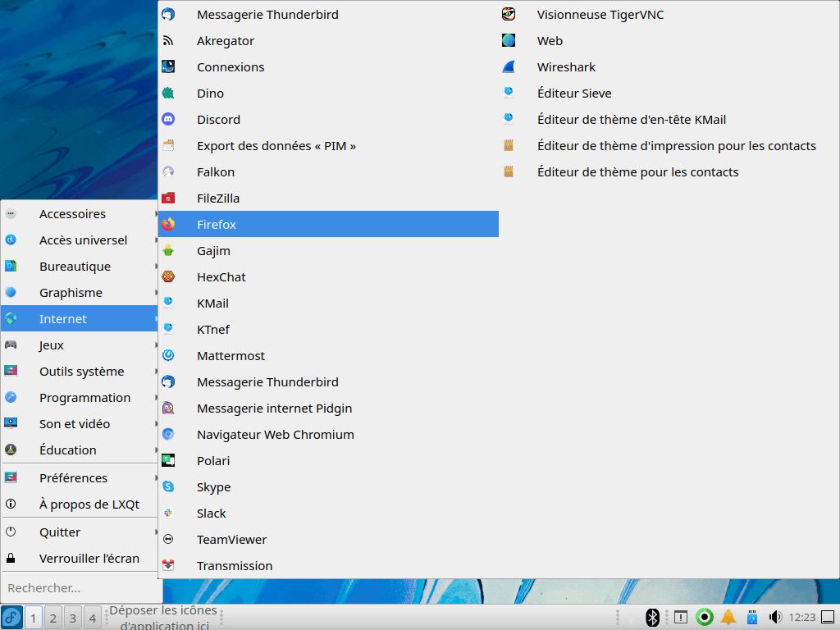The width and height of the screenshot is (840, 630).
Task: Launch Connexions from the Internet menu
Action: (x=328, y=67)
